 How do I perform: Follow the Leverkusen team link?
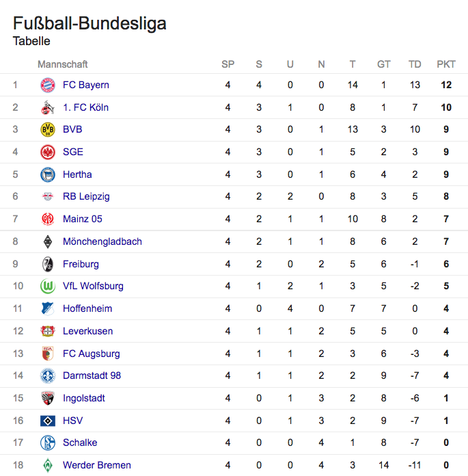tap(87, 331)
